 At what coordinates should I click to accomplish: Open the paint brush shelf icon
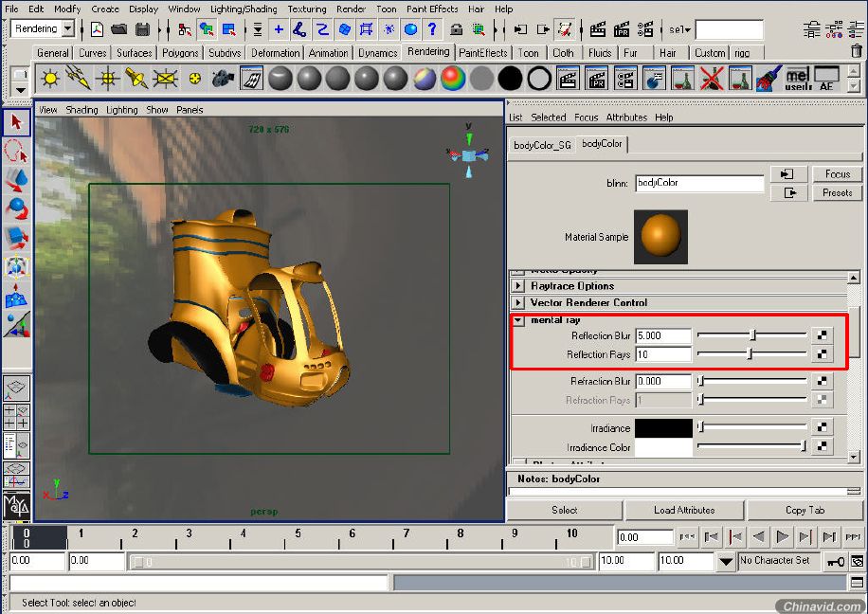[769, 78]
